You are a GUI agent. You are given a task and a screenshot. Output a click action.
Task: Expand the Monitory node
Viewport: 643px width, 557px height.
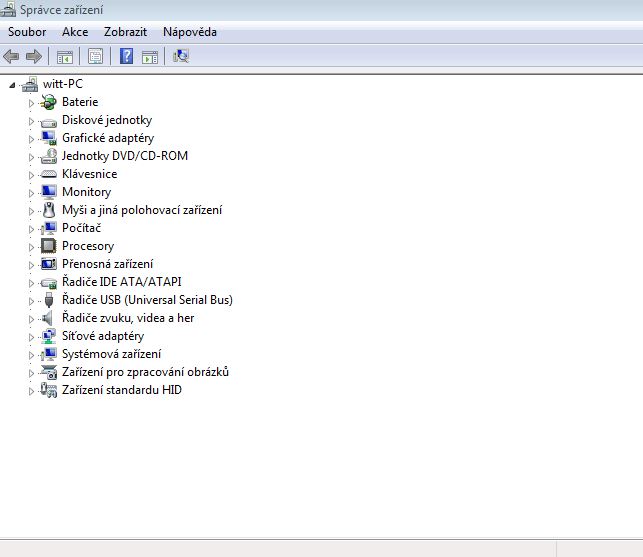(x=31, y=193)
